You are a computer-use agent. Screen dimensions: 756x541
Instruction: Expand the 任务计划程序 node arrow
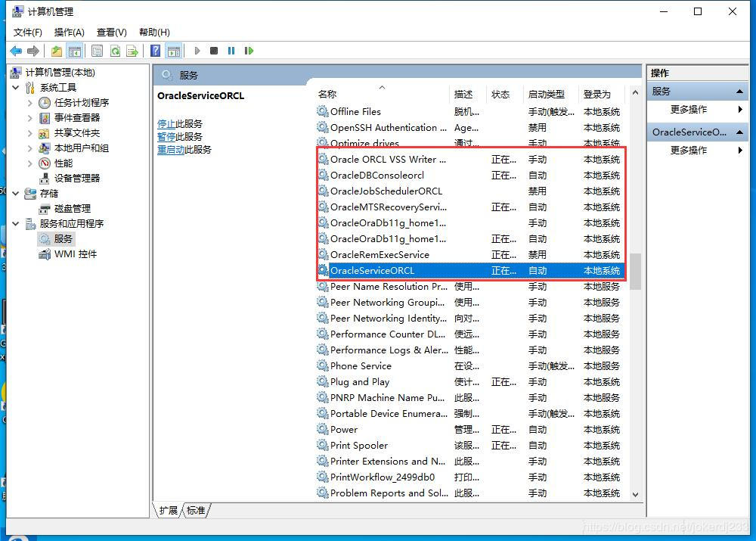pos(30,103)
